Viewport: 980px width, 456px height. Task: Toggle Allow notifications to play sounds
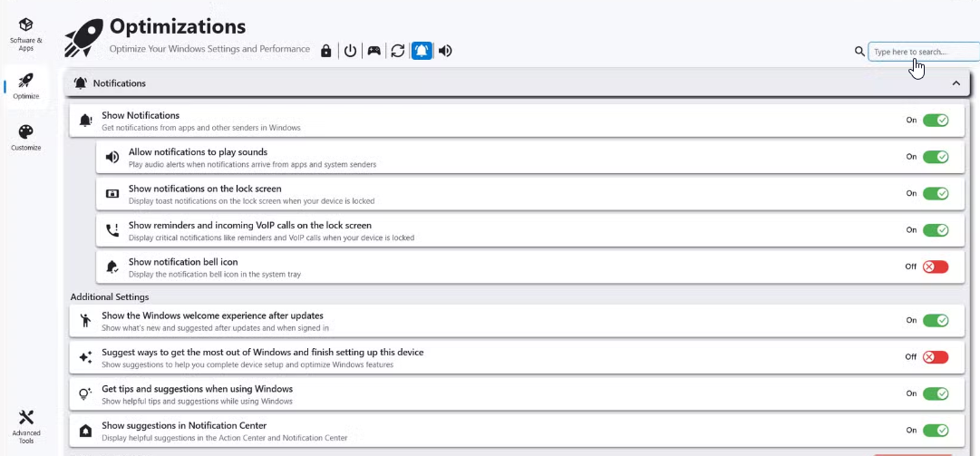[935, 157]
